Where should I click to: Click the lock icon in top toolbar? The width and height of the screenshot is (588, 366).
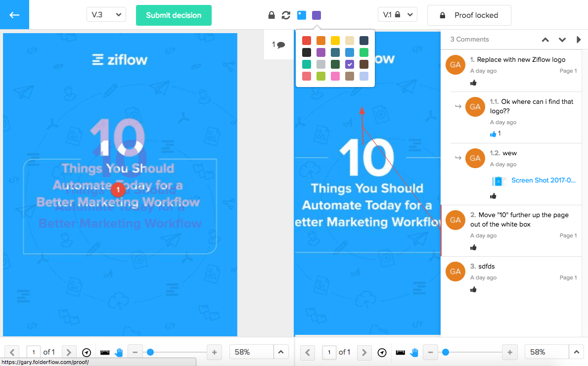[271, 15]
